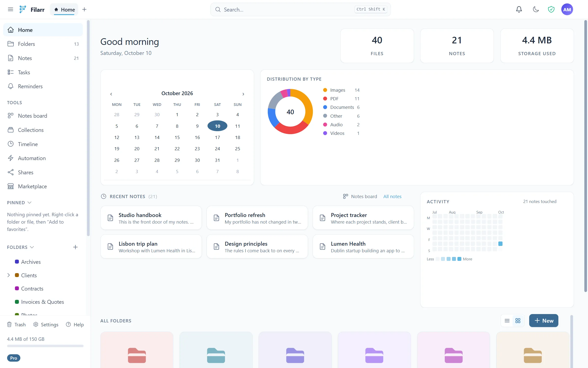Click the purple Contracts folder swatch
This screenshot has height=368, width=588.
click(17, 288)
